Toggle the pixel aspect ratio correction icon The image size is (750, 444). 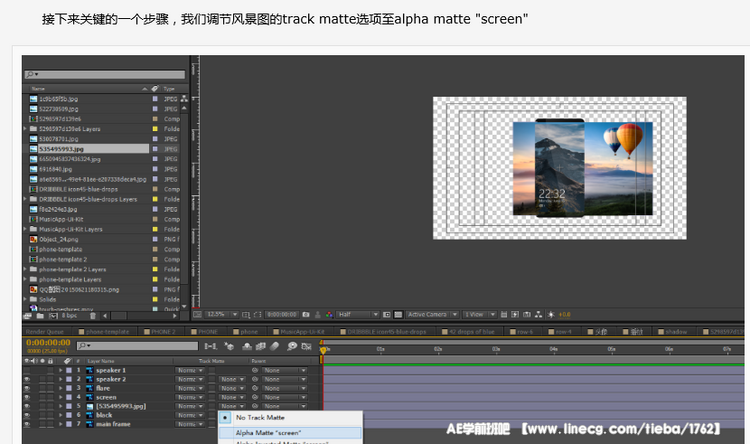pyautogui.click(x=504, y=314)
